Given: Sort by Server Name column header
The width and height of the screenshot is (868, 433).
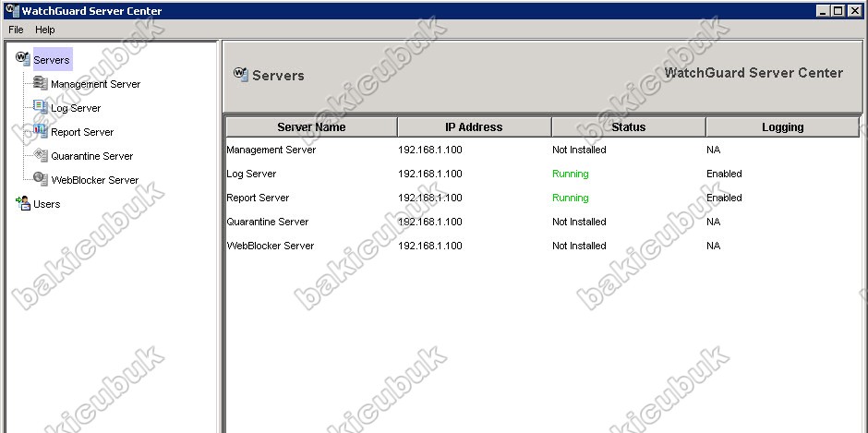Looking at the screenshot, I should pos(312,126).
